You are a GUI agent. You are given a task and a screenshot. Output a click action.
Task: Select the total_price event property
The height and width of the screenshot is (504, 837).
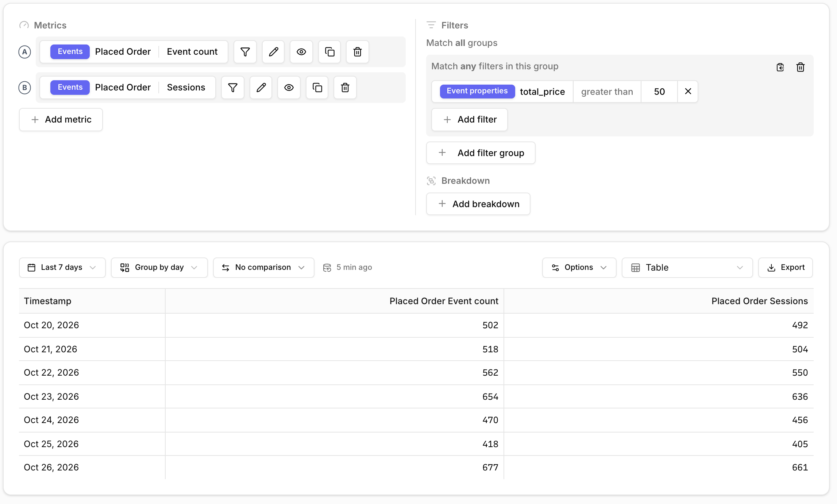[x=542, y=92]
